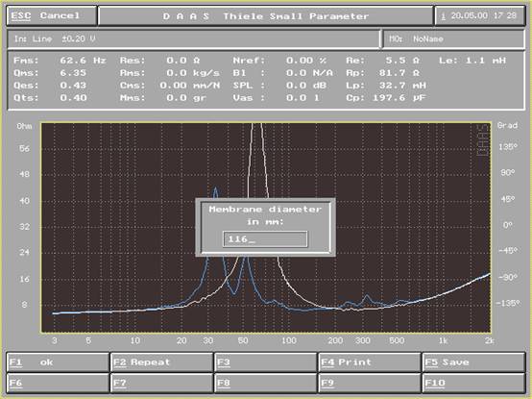532x399 pixels.
Task: Select the Qes value 0.43
Action: click(x=73, y=86)
